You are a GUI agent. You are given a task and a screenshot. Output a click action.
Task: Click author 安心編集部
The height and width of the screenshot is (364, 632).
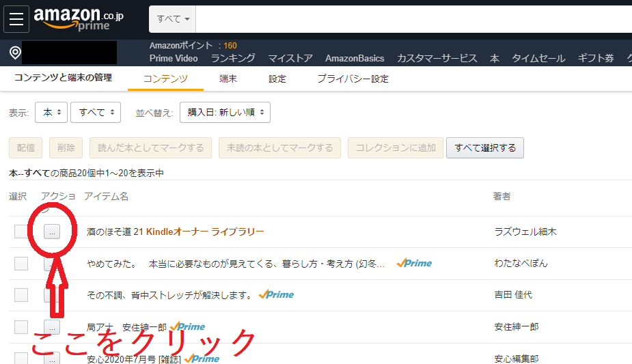click(x=517, y=359)
